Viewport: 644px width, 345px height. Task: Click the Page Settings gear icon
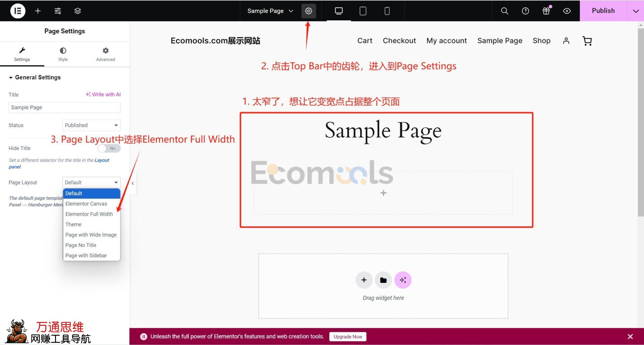308,11
